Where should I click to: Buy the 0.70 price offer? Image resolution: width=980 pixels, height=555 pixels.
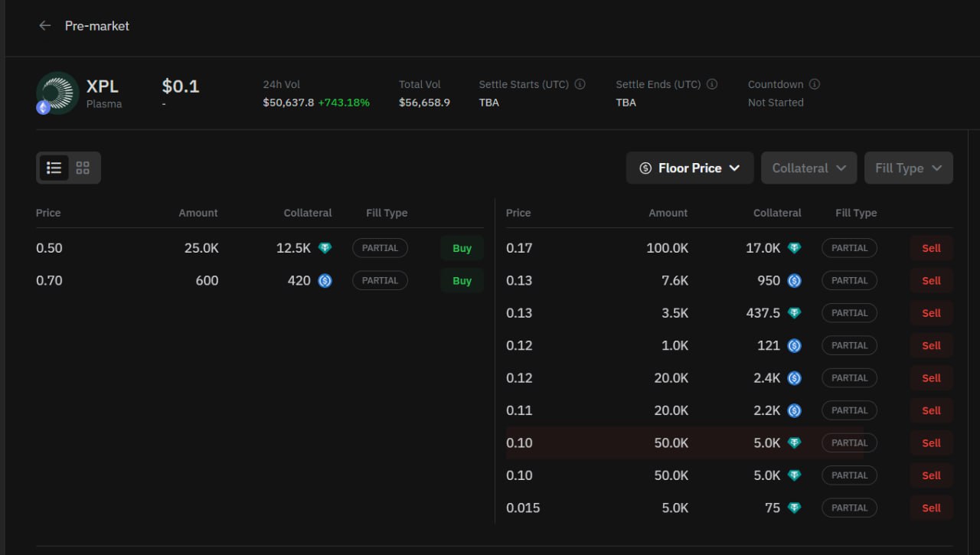[x=462, y=280]
